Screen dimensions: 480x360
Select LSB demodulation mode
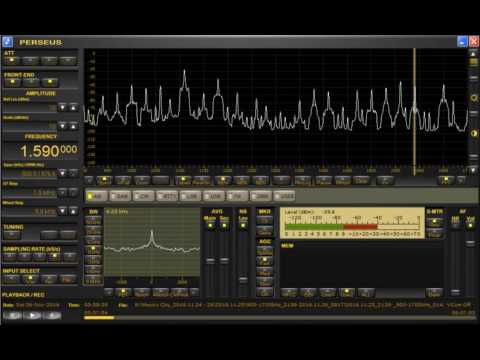click(191, 196)
